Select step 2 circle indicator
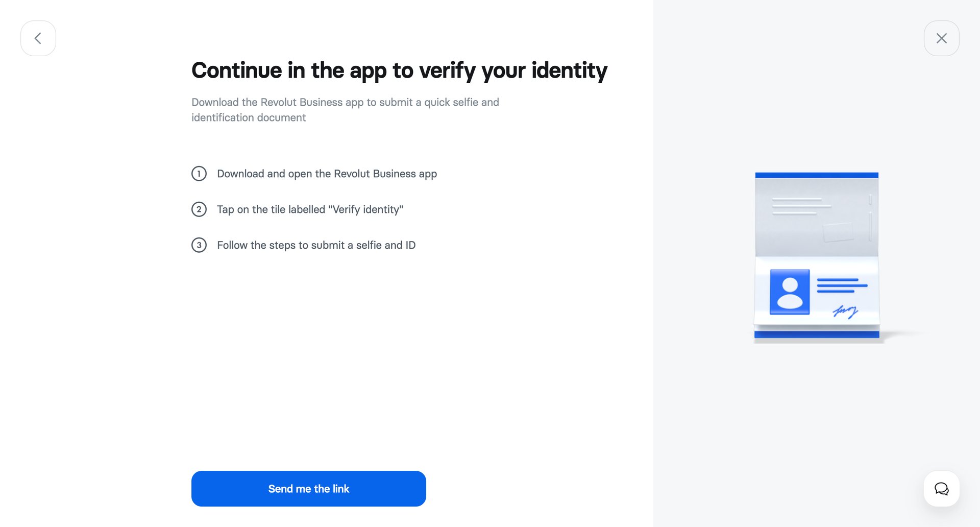 (199, 209)
